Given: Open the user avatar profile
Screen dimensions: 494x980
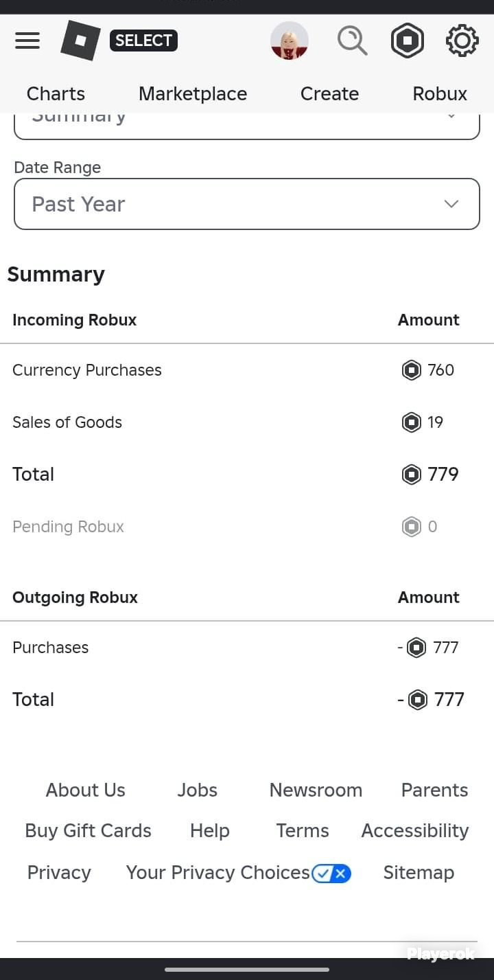Looking at the screenshot, I should (x=290, y=41).
